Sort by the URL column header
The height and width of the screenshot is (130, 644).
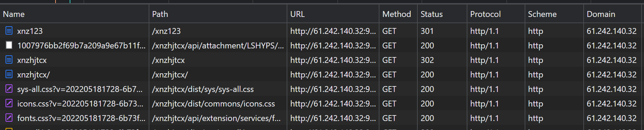(297, 14)
